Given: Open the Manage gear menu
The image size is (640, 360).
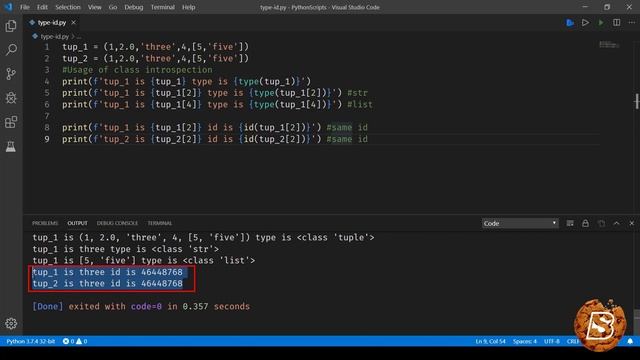Looking at the screenshot, I should point(11,324).
